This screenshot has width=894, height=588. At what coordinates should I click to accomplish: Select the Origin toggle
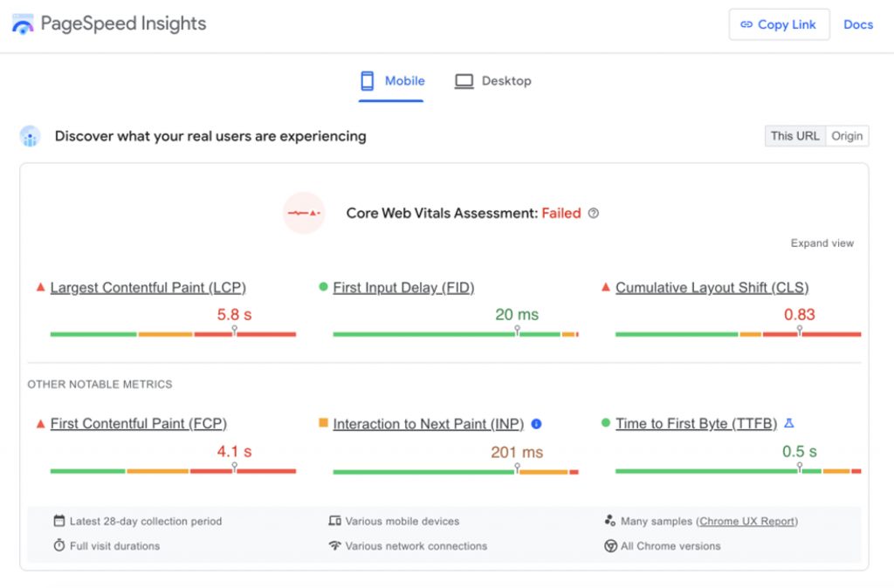click(x=847, y=136)
